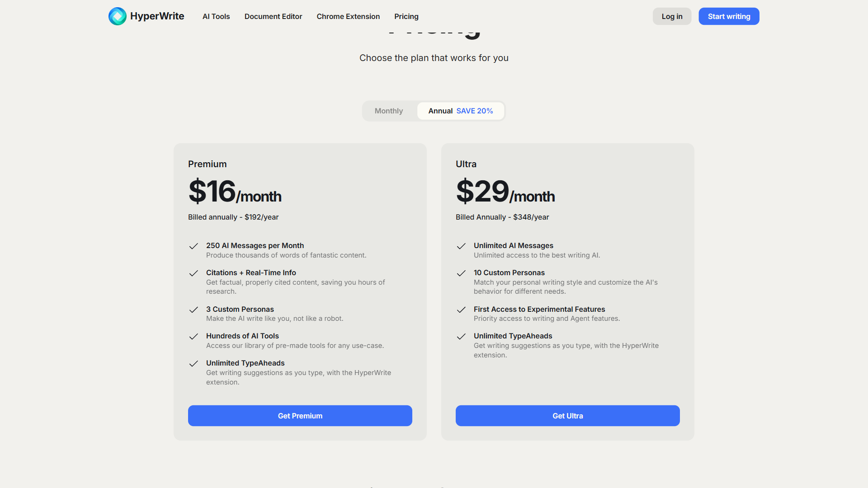Click checkmark beside Hundreds of AI Tools

[193, 337]
